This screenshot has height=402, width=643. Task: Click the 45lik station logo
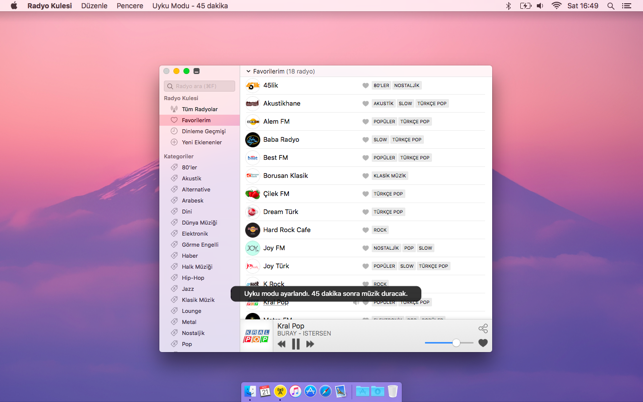tap(253, 86)
